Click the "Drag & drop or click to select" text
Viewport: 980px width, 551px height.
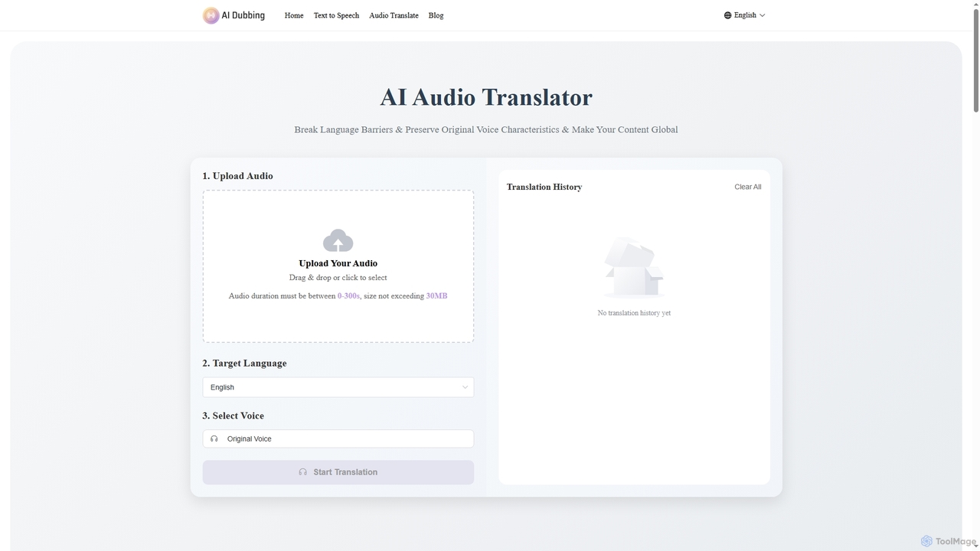pyautogui.click(x=338, y=278)
